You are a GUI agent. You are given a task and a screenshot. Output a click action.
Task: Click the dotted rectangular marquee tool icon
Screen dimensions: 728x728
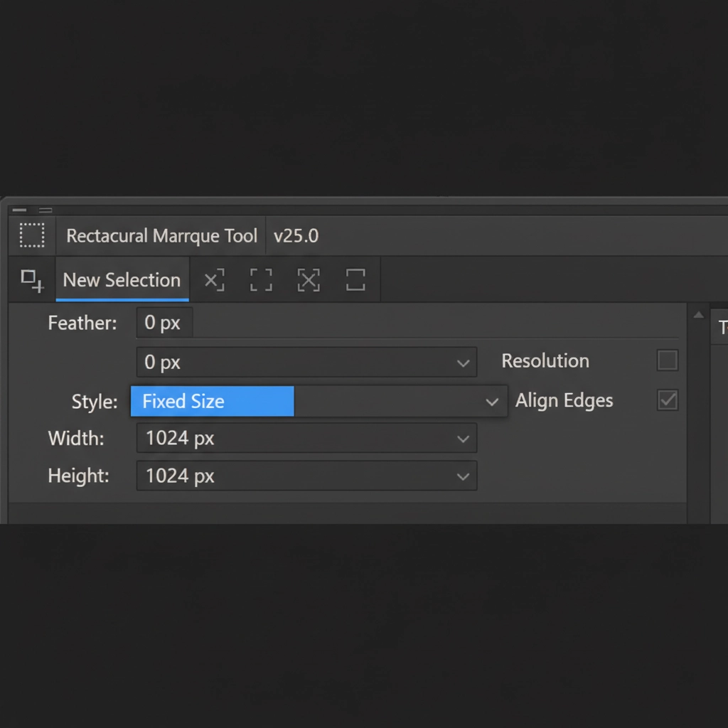pyautogui.click(x=32, y=235)
